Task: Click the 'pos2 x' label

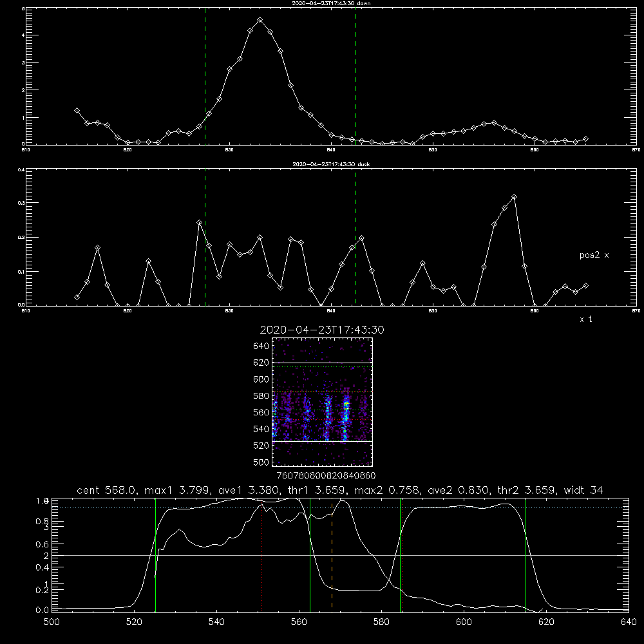Action: coord(594,255)
